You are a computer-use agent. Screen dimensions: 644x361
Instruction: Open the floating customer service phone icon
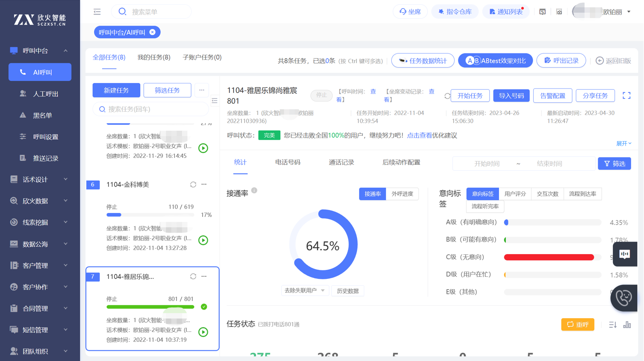click(x=623, y=298)
